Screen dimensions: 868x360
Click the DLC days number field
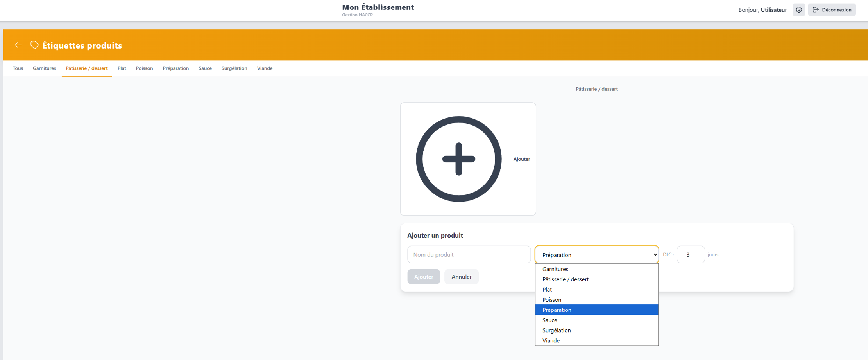click(x=691, y=255)
